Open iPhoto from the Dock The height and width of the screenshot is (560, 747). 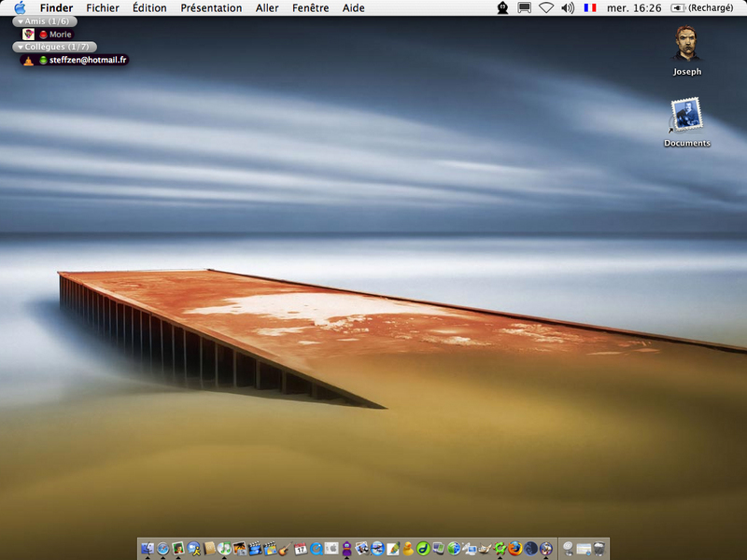239,549
